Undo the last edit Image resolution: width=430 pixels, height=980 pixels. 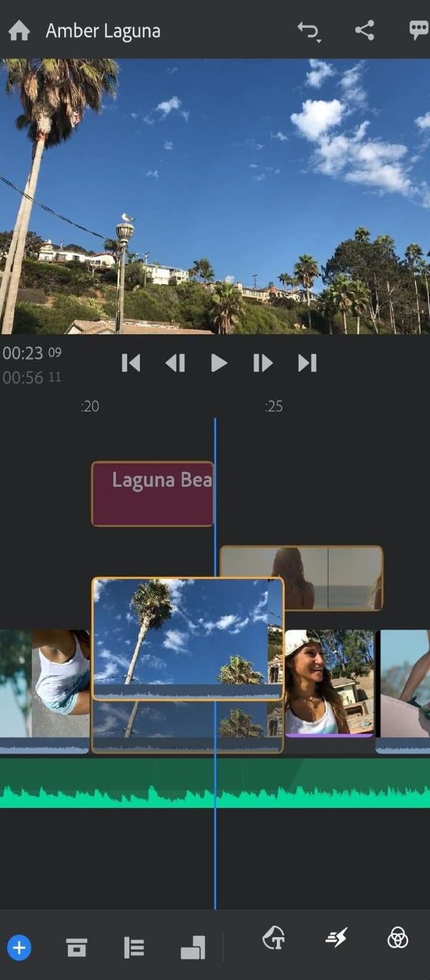tap(309, 31)
